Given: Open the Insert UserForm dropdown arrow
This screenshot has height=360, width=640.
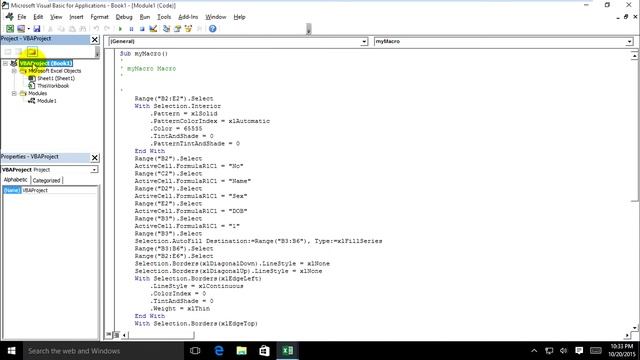Looking at the screenshot, I should [x=28, y=29].
